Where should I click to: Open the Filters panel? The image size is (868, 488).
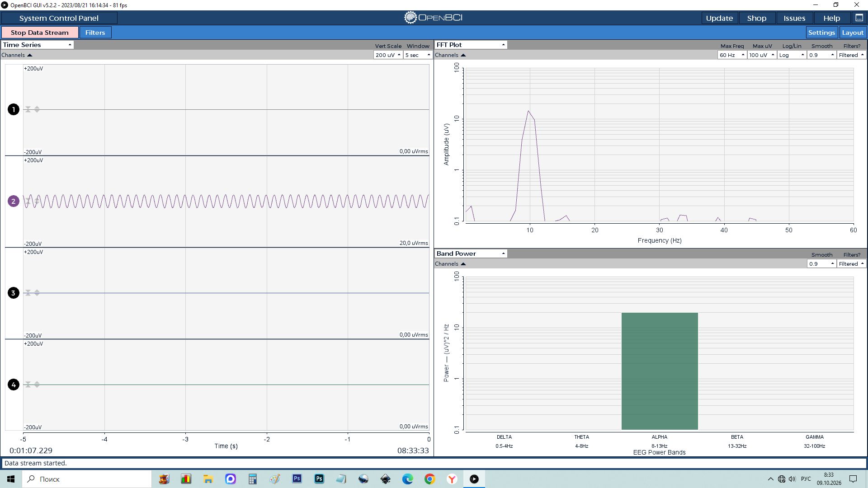pyautogui.click(x=95, y=33)
